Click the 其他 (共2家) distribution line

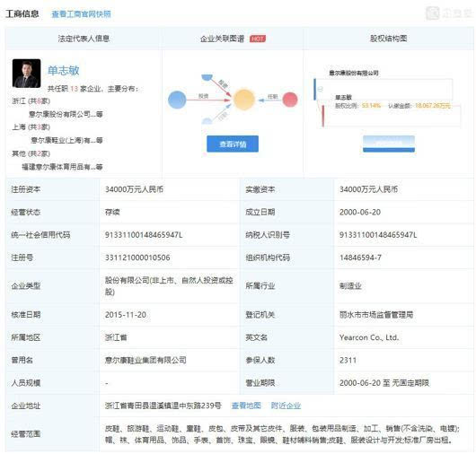click(31, 153)
